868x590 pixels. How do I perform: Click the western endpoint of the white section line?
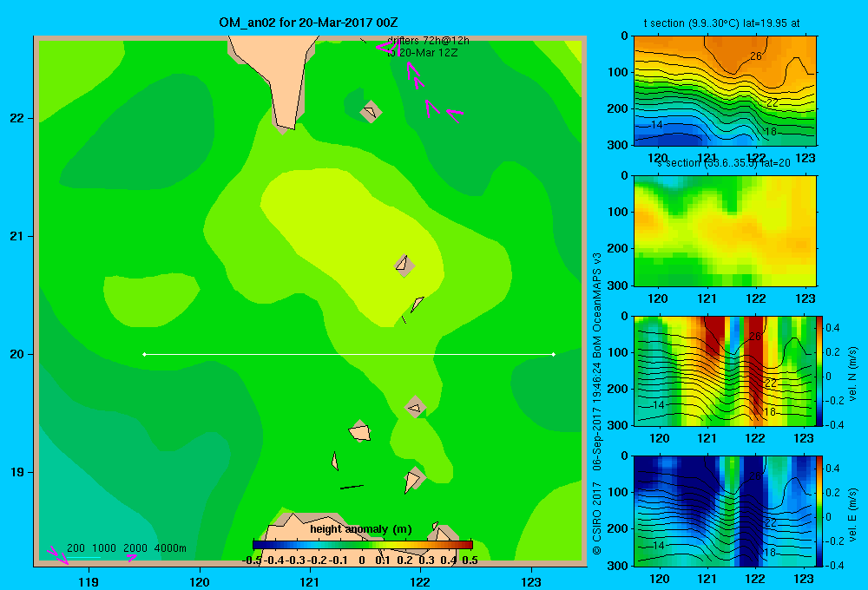[x=144, y=354]
